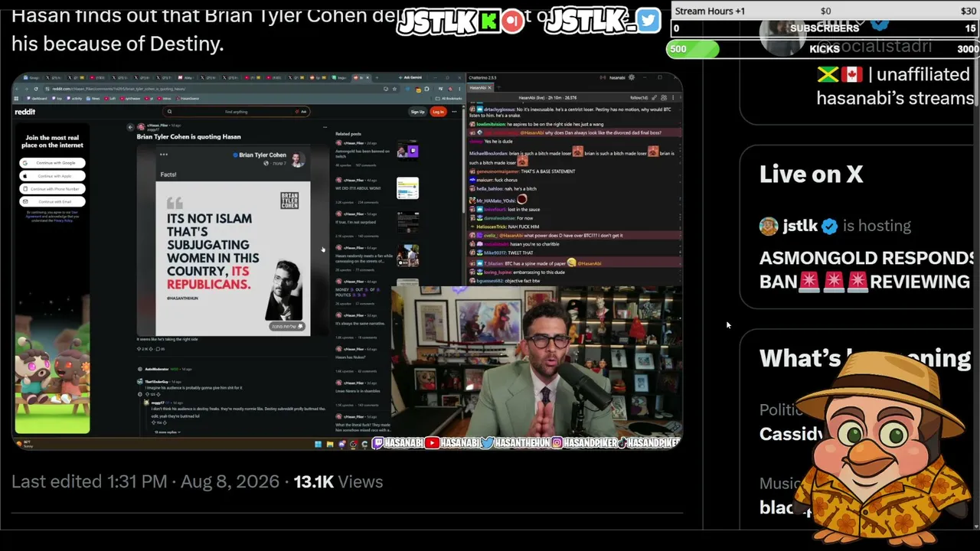
Task: Choose Continue with Google on Reddit panel
Action: tap(53, 163)
